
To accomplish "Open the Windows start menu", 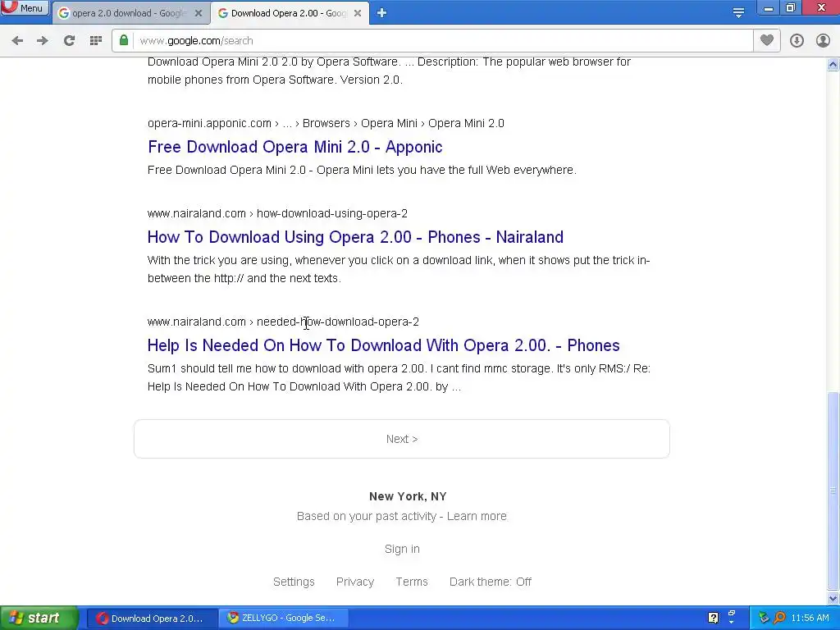I will point(38,619).
